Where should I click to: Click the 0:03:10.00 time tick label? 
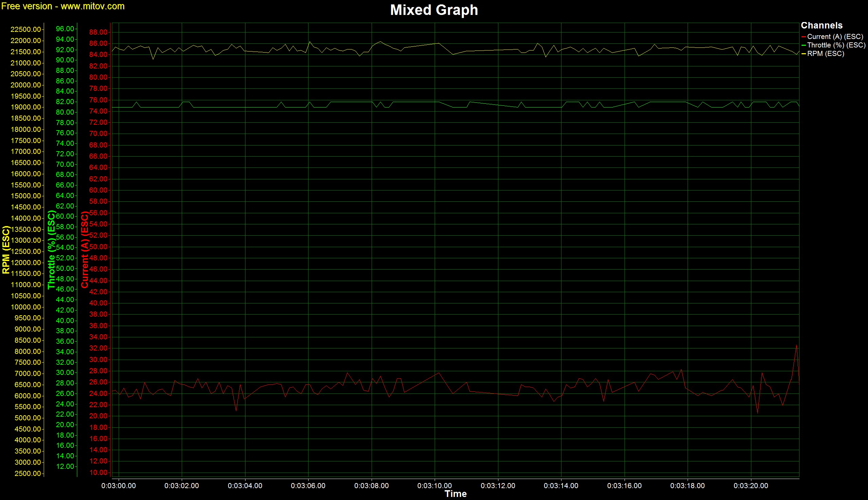pyautogui.click(x=435, y=485)
